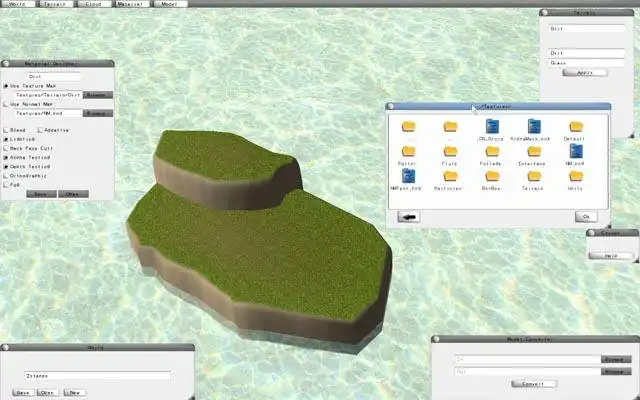Enable the Back Face Cull checkbox
Image resolution: width=640 pixels, height=400 pixels.
click(x=6, y=149)
